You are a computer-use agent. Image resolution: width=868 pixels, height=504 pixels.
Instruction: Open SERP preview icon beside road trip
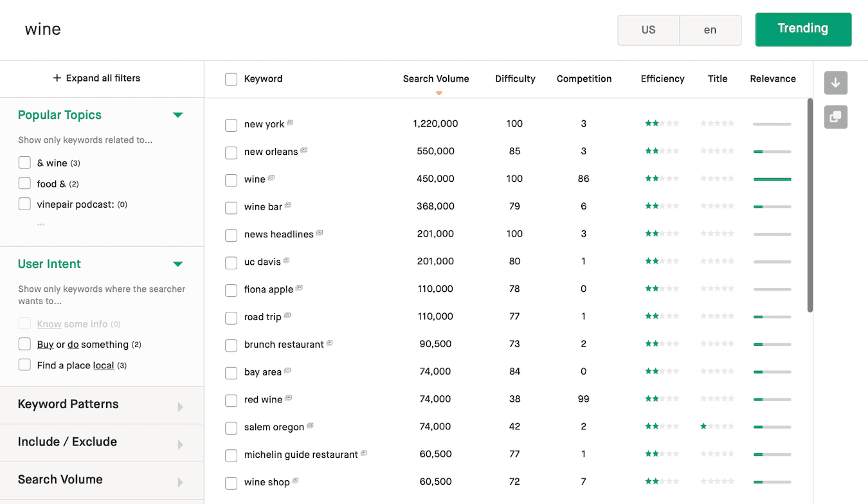(x=287, y=316)
